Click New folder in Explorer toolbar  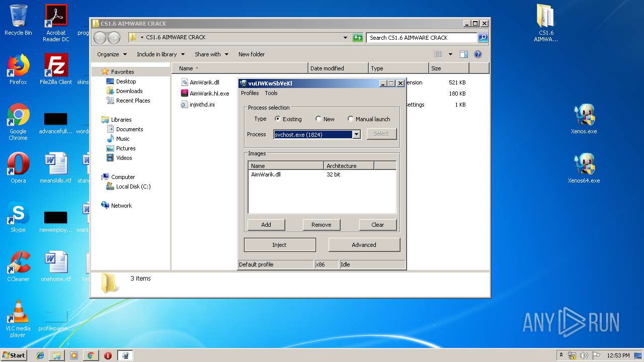[x=252, y=54]
